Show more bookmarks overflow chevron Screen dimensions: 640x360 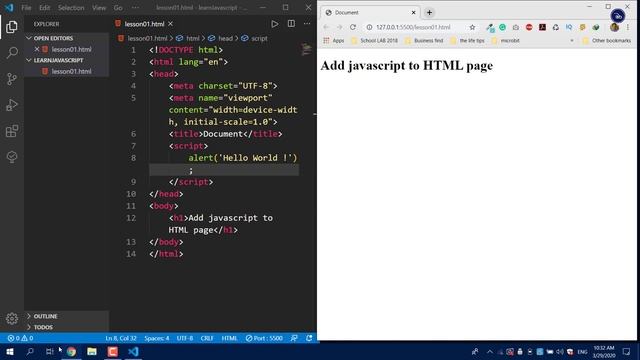572,40
